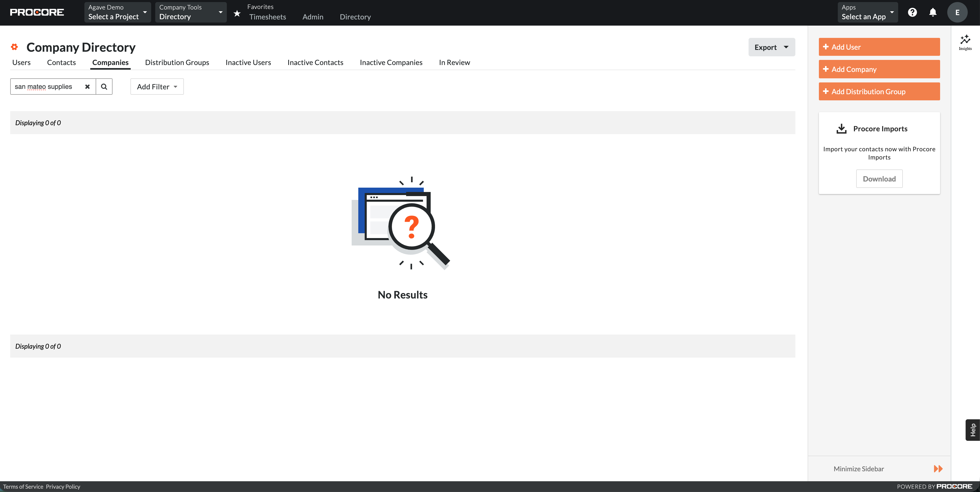This screenshot has width=980, height=492.
Task: Click the No Results message
Action: tap(403, 295)
